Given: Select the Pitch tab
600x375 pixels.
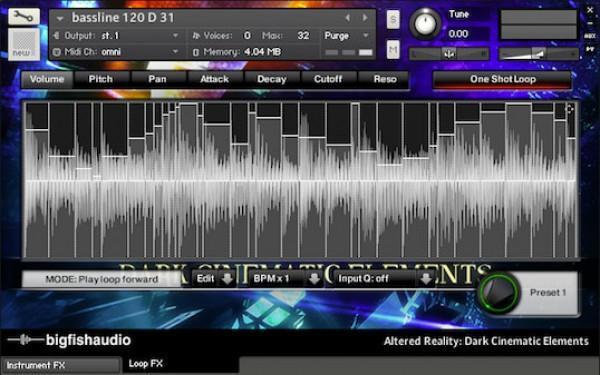Looking at the screenshot, I should coord(101,79).
